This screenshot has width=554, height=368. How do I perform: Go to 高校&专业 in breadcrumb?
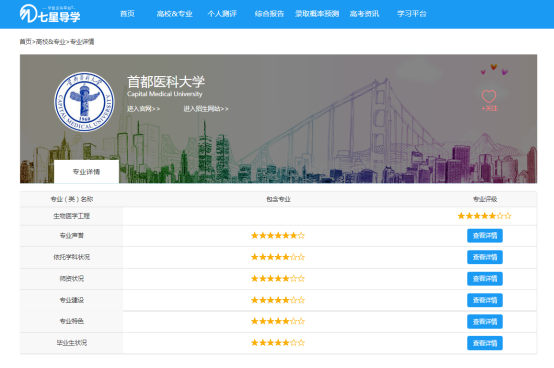point(51,42)
